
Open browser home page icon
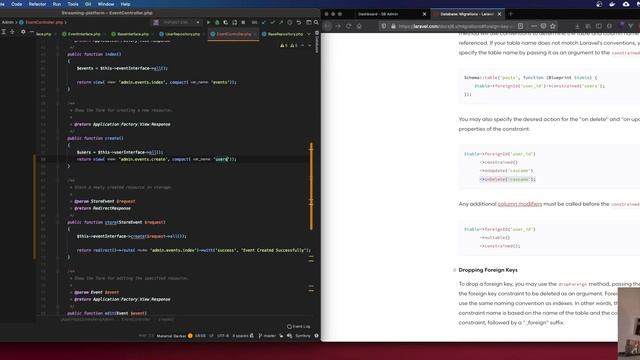pyautogui.click(x=359, y=26)
